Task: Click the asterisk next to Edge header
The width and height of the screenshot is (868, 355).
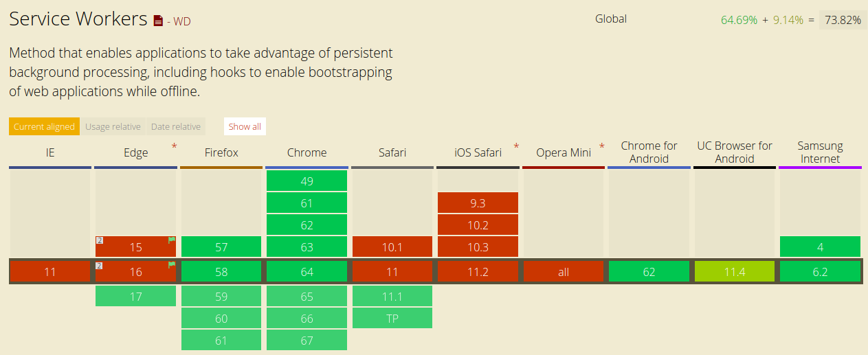Action: (x=174, y=146)
